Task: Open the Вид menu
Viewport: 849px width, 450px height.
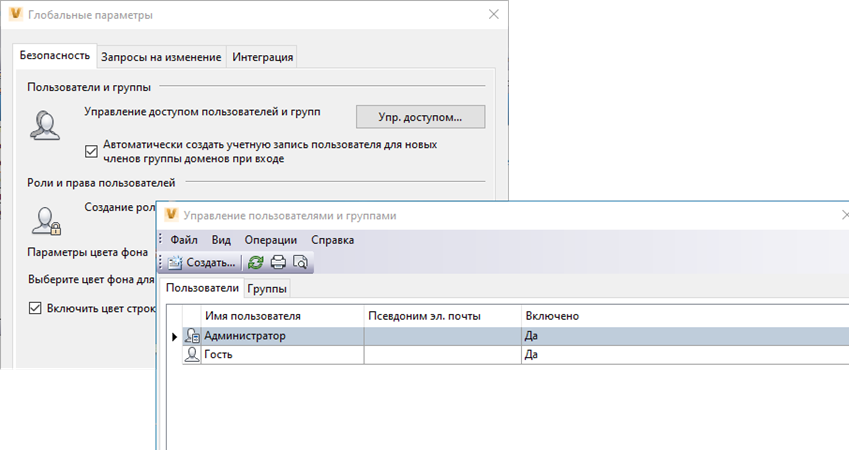Action: 221,240
